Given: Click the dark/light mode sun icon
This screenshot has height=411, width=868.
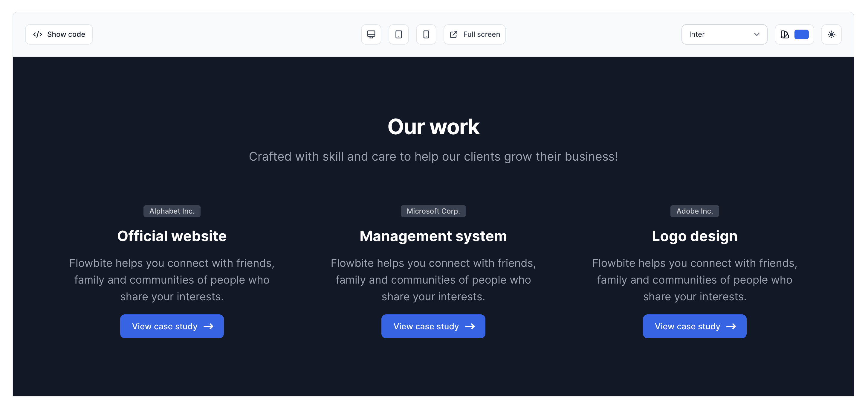Looking at the screenshot, I should [x=832, y=34].
